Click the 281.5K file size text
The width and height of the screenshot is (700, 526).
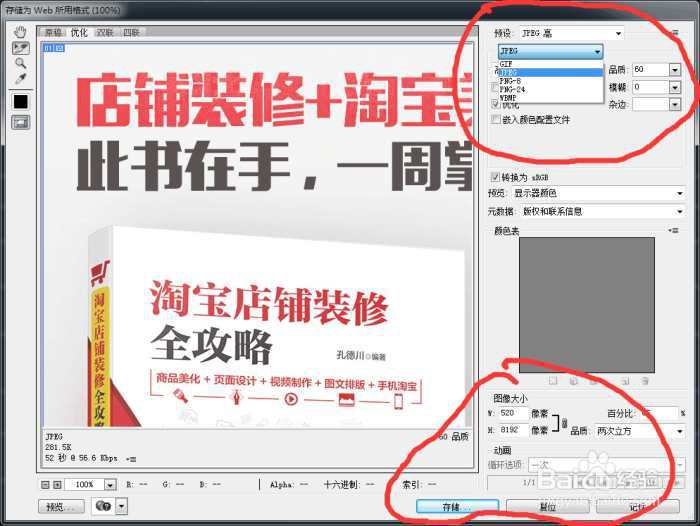coord(58,447)
